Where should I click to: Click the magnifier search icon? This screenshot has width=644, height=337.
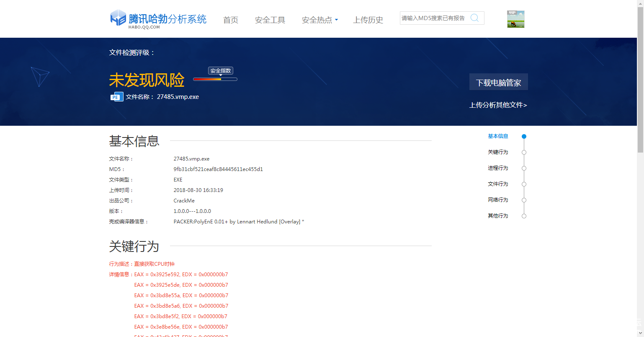point(474,18)
